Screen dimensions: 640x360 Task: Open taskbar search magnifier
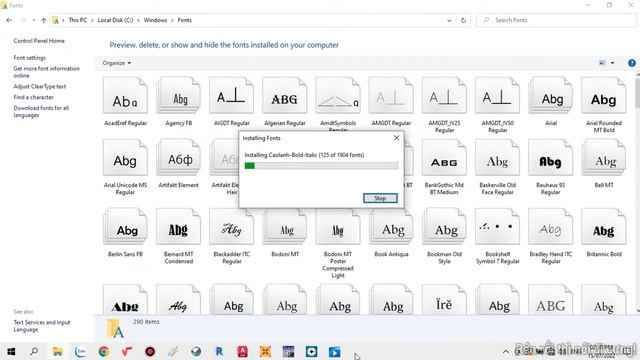tap(34, 351)
